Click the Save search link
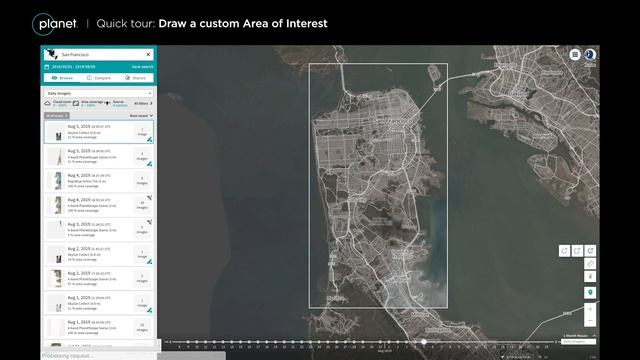 [x=142, y=67]
